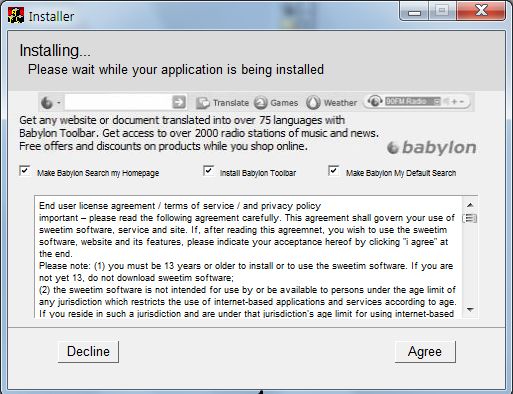Image resolution: width=513 pixels, height=394 pixels.
Task: Click 'Please wait while your application is being installed'
Action: coord(176,70)
